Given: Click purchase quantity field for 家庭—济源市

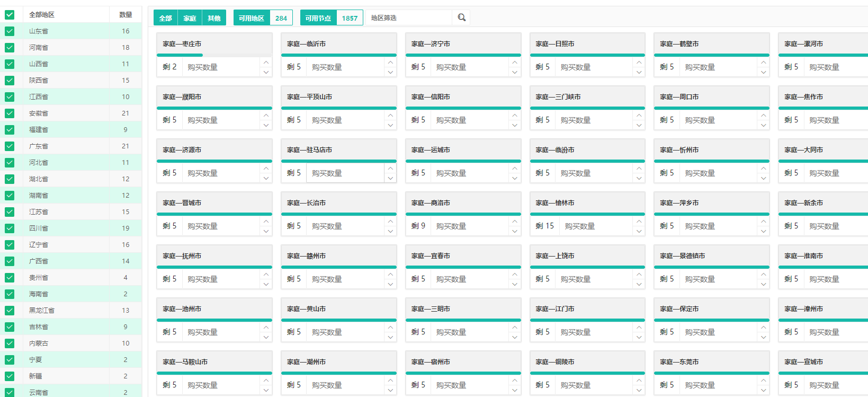Looking at the screenshot, I should [x=221, y=173].
